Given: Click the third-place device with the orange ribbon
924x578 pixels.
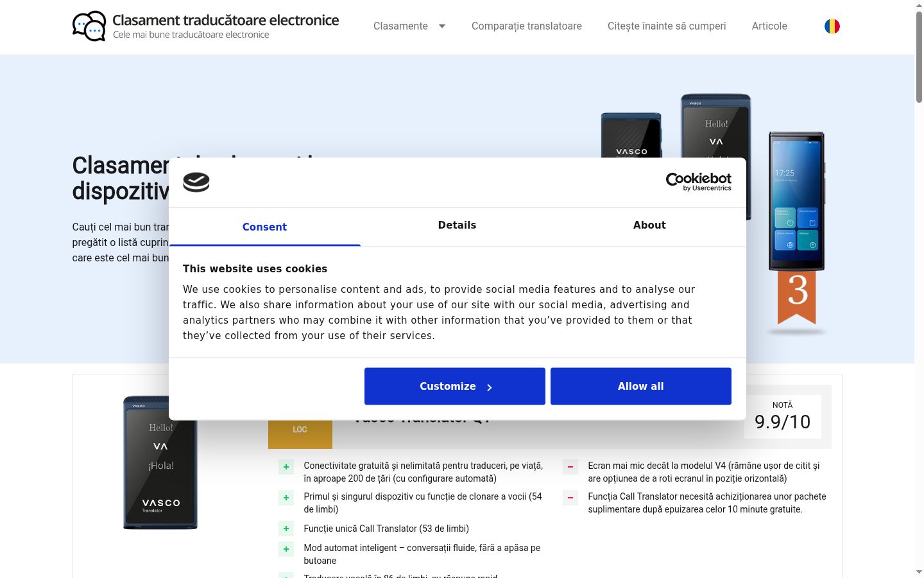Looking at the screenshot, I should pos(796,228).
